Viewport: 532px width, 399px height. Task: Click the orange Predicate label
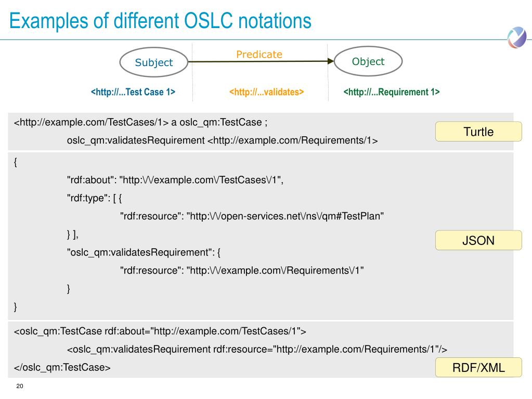(x=259, y=54)
